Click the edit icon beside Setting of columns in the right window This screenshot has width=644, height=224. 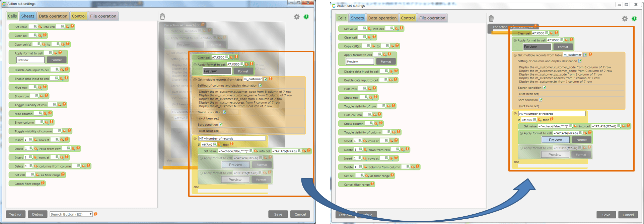click(580, 61)
